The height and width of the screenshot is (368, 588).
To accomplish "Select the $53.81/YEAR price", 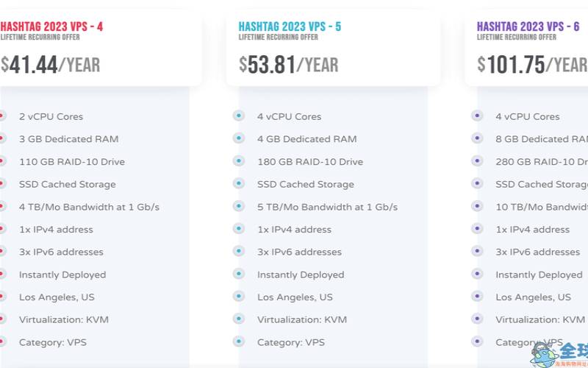I will [x=288, y=65].
